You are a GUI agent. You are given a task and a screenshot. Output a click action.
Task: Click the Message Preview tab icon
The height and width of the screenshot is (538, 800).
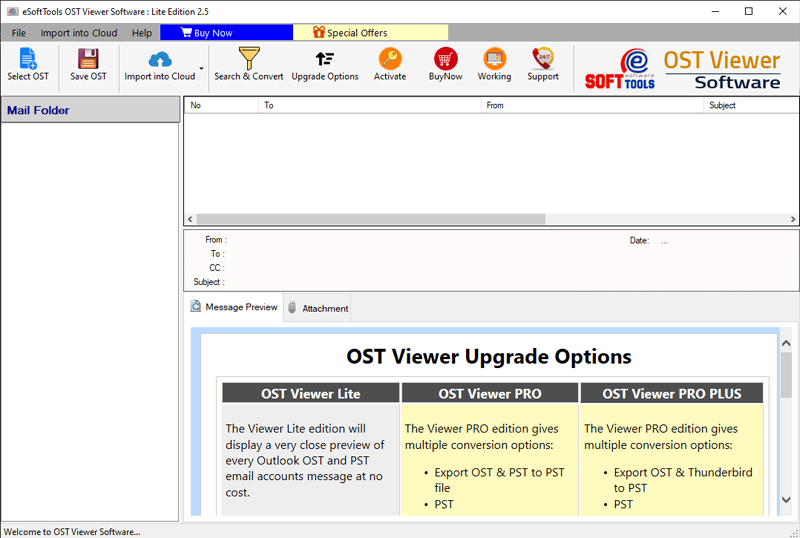195,306
